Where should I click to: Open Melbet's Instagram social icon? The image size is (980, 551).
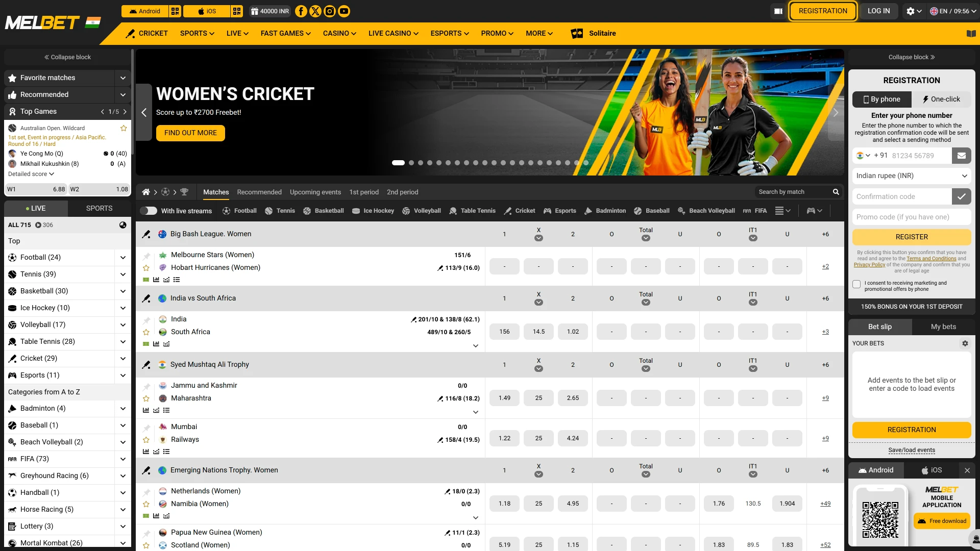(x=329, y=11)
